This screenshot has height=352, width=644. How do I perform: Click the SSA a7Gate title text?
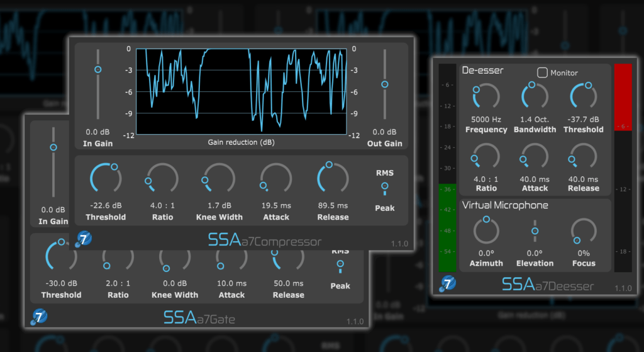click(x=199, y=318)
